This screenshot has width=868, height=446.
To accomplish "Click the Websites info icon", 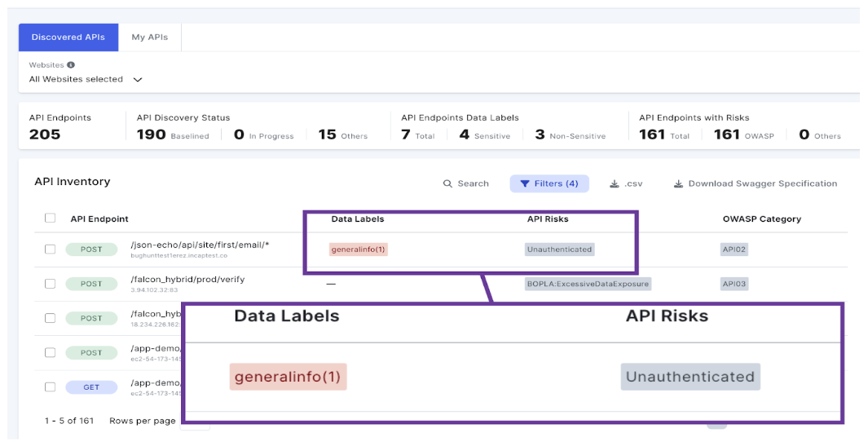I will 71,65.
